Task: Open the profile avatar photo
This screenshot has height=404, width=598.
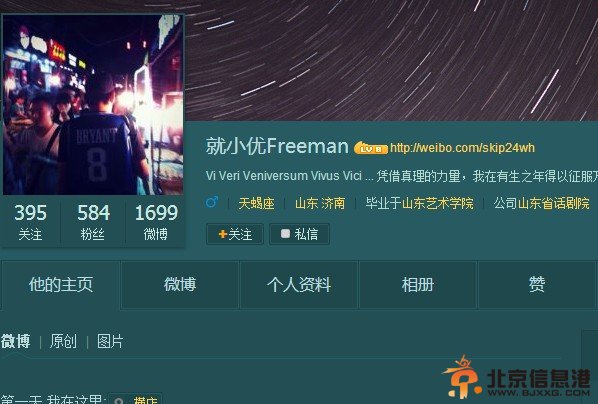Action: click(93, 105)
